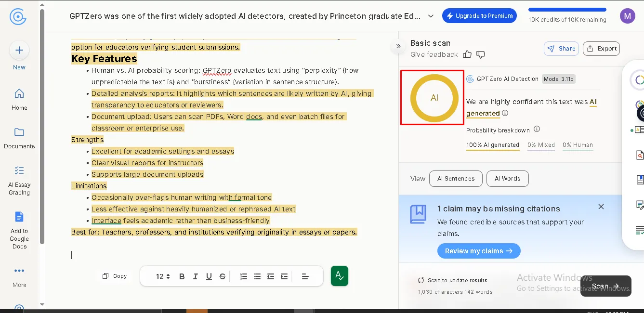Screen dimensions: 644x313
Task: Click the 'Strengths' heading text
Action: [87, 140]
